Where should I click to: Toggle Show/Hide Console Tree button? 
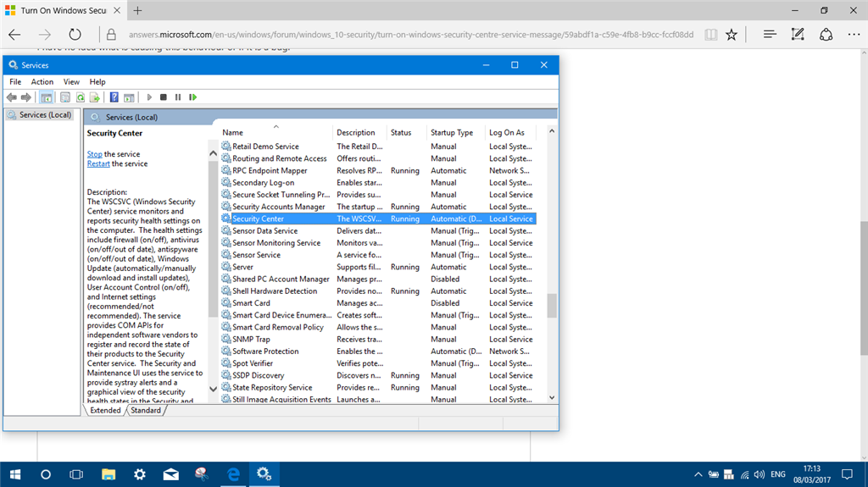(47, 97)
